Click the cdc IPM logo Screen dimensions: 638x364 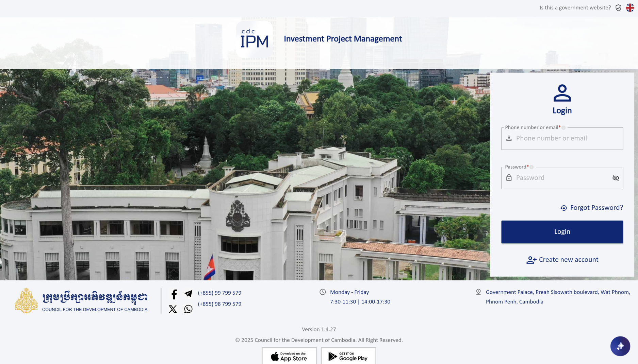255,39
